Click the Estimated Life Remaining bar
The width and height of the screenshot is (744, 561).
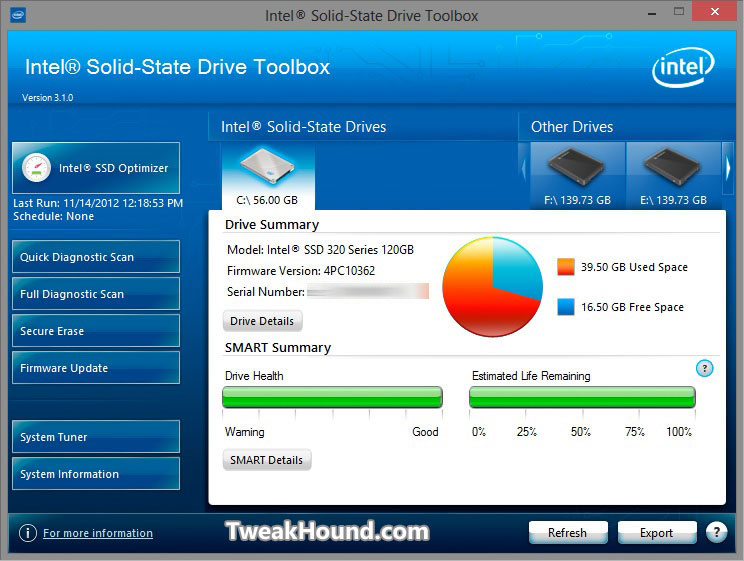582,397
